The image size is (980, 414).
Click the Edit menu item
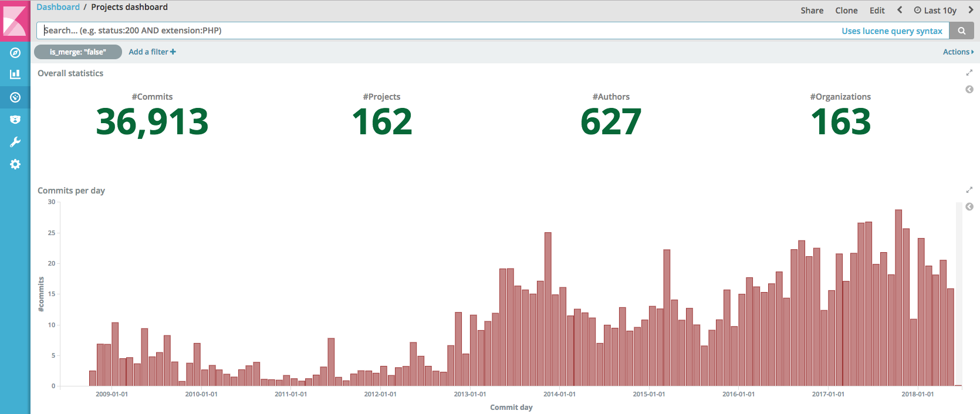[877, 11]
